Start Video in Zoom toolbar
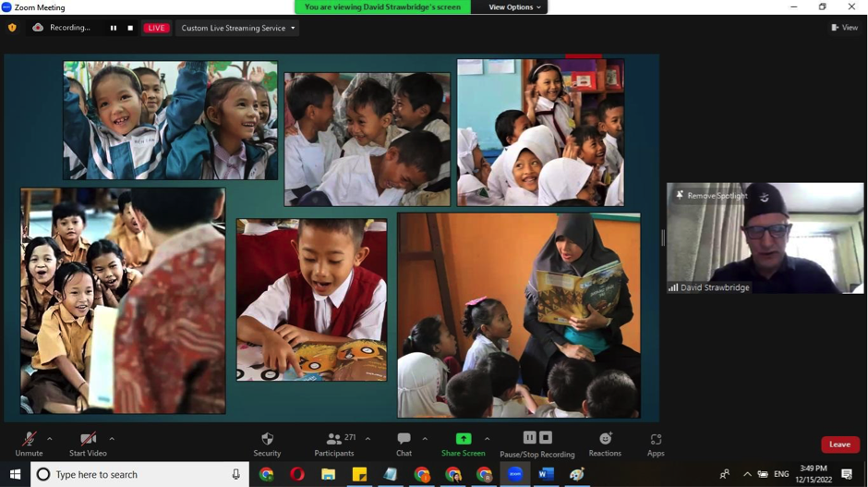Screen dimensions: 868x487 pyautogui.click(x=88, y=444)
